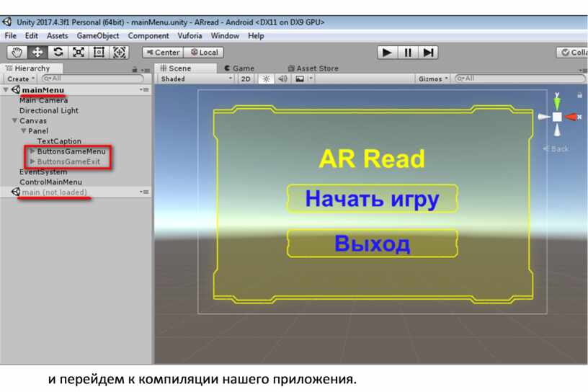Toggle scene audio speaker icon
The height and width of the screenshot is (392, 588).
coord(282,79)
